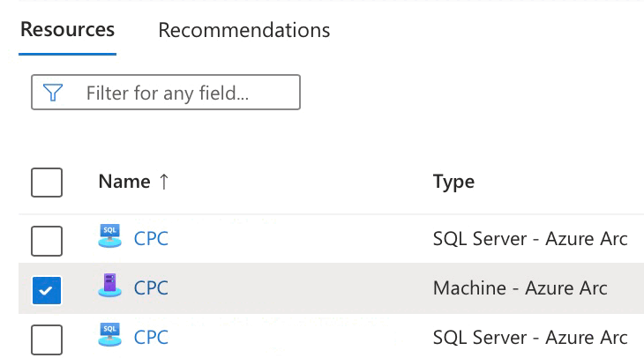
Task: Click the SQL Server icon in the last row
Action: [x=109, y=336]
